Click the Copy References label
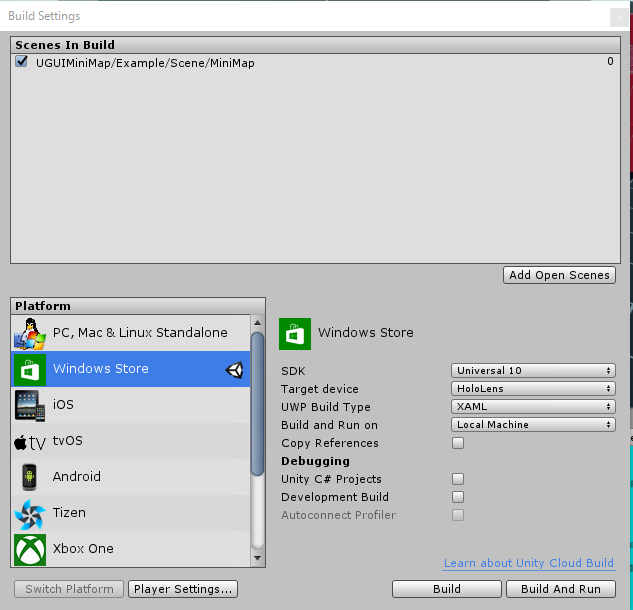The image size is (633, 610). [330, 443]
